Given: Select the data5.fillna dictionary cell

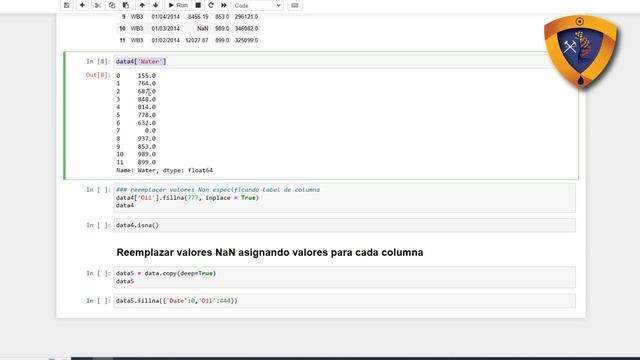Looking at the screenshot, I should (344, 301).
